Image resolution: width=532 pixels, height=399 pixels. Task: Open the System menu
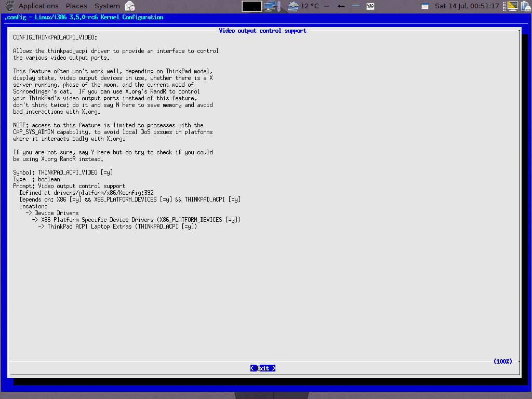[107, 6]
